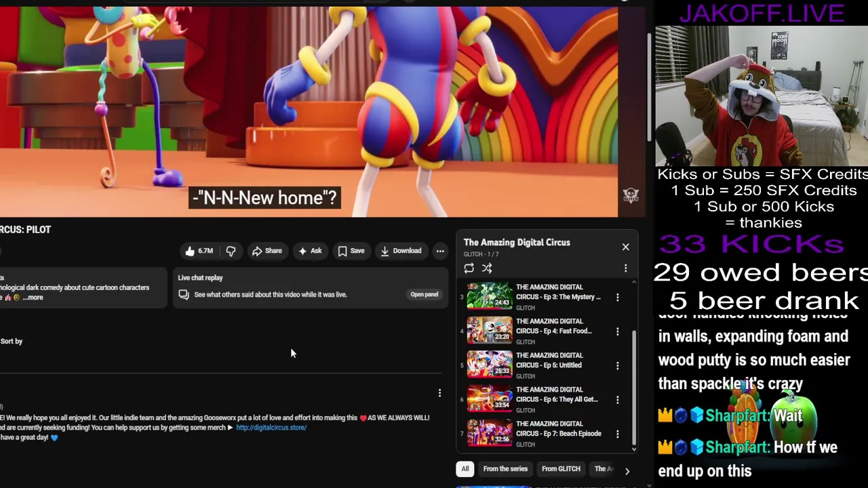Open pinned comment three-dot menu
Image resolution: width=868 pixels, height=488 pixels.
[x=439, y=393]
